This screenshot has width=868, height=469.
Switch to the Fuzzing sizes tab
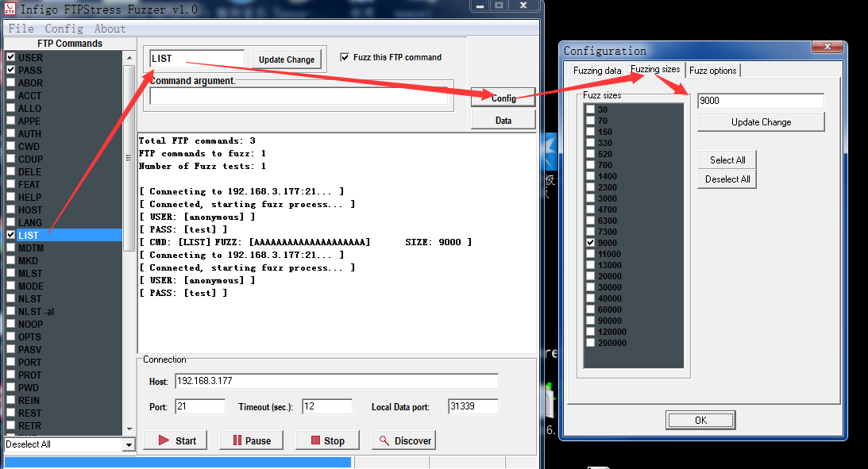(655, 69)
